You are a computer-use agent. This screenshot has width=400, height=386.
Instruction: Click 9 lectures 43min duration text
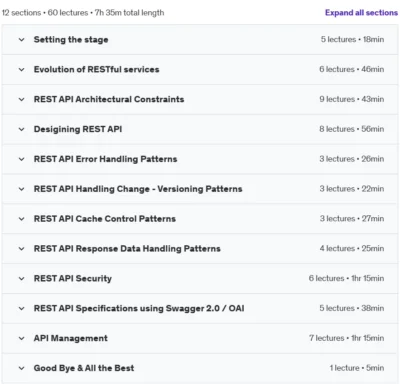(352, 99)
